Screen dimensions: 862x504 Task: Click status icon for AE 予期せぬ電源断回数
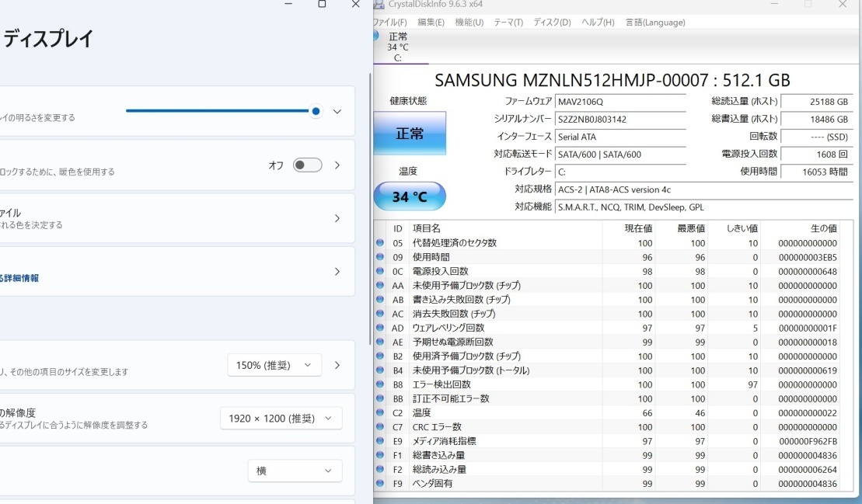pyautogui.click(x=379, y=342)
